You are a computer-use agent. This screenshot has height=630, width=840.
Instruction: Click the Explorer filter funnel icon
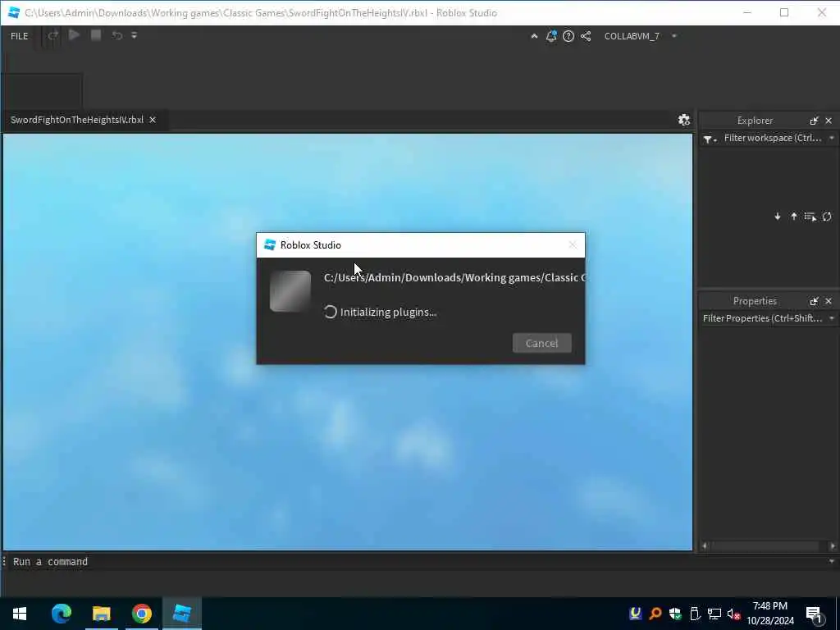pos(710,139)
